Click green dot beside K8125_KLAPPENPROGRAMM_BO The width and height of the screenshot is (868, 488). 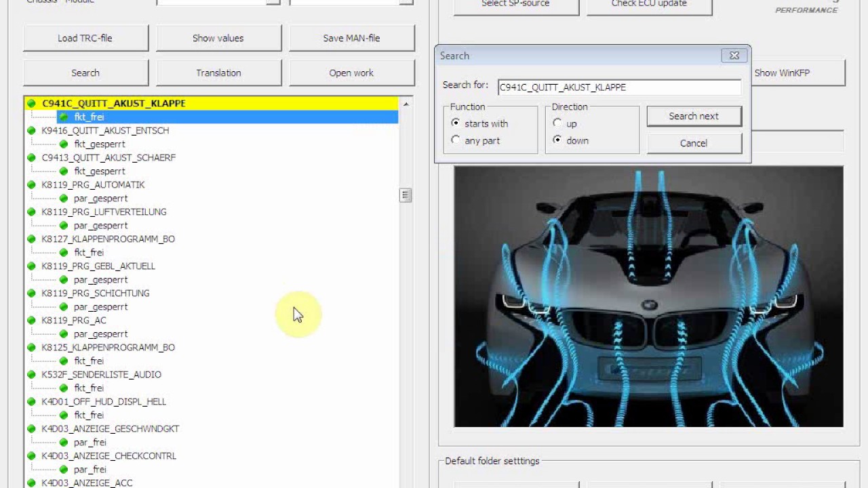pos(31,348)
